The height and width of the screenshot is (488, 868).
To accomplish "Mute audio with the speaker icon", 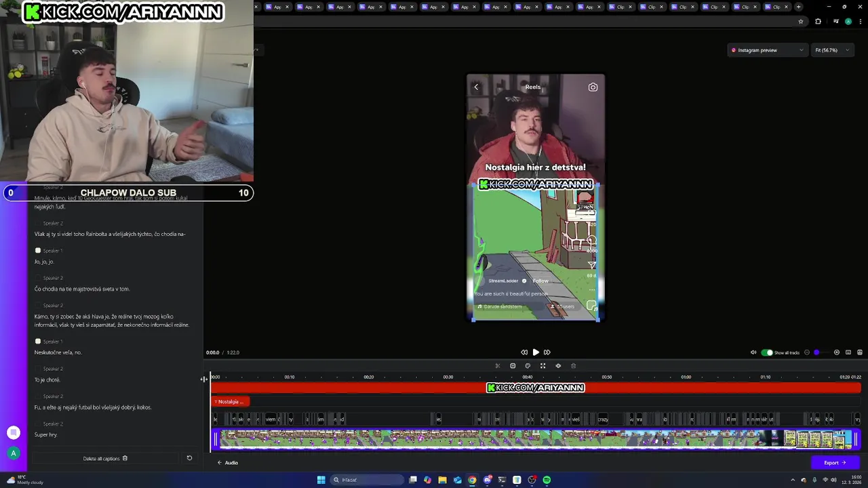I will tap(753, 352).
